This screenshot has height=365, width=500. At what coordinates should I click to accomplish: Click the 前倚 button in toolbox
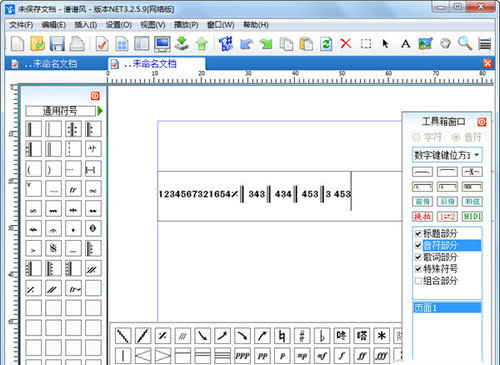pyautogui.click(x=422, y=201)
